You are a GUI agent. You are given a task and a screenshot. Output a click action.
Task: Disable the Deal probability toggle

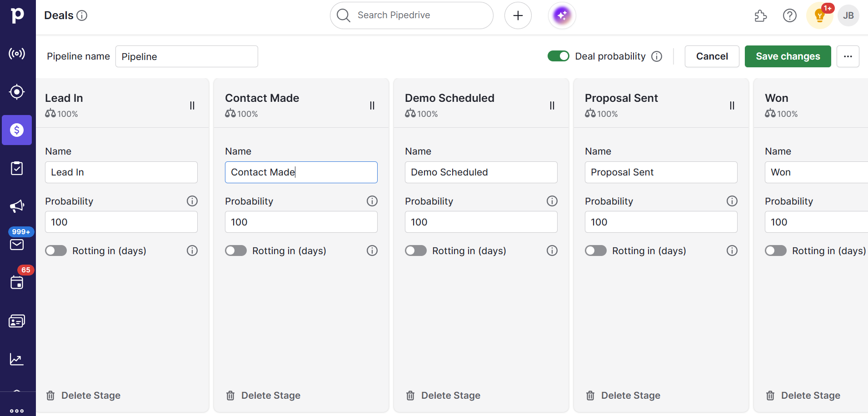[559, 56]
